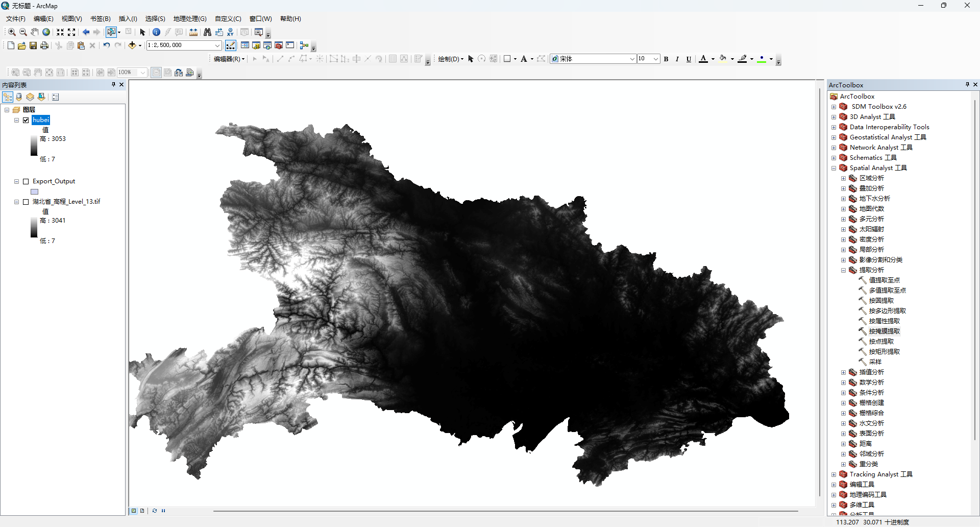Launch the 按属性提取 tool

click(885, 321)
